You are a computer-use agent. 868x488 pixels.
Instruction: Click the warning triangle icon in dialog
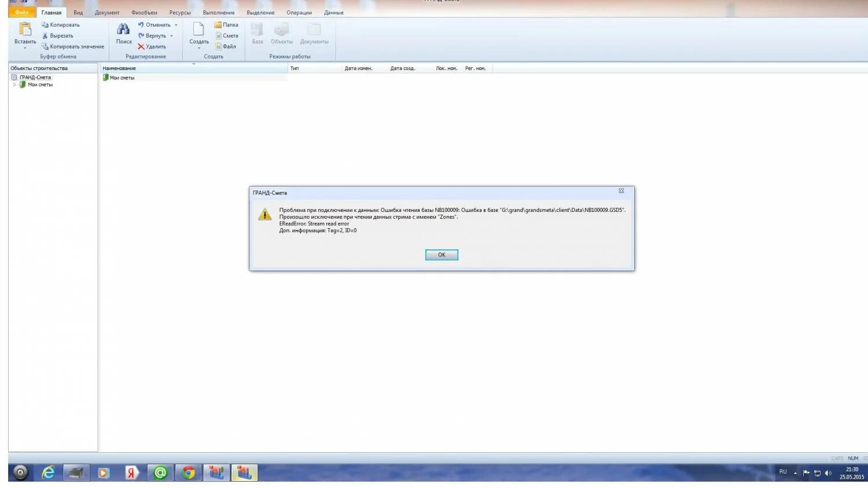265,215
